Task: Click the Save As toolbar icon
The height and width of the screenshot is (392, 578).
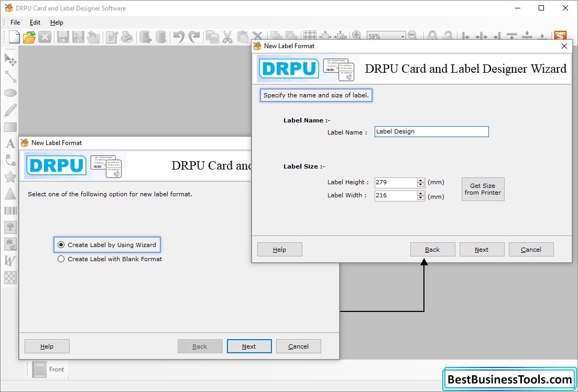Action: tap(78, 37)
